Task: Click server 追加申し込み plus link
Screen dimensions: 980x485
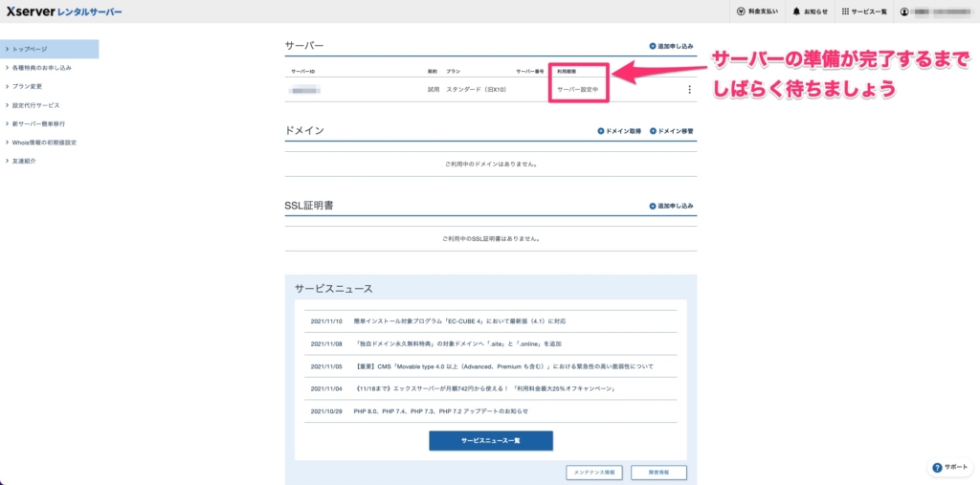Action: click(670, 46)
